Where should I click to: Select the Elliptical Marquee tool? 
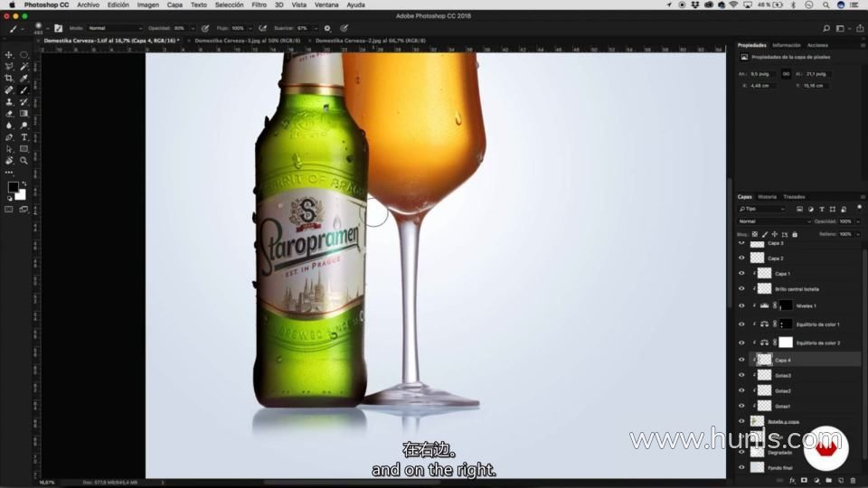coord(24,55)
